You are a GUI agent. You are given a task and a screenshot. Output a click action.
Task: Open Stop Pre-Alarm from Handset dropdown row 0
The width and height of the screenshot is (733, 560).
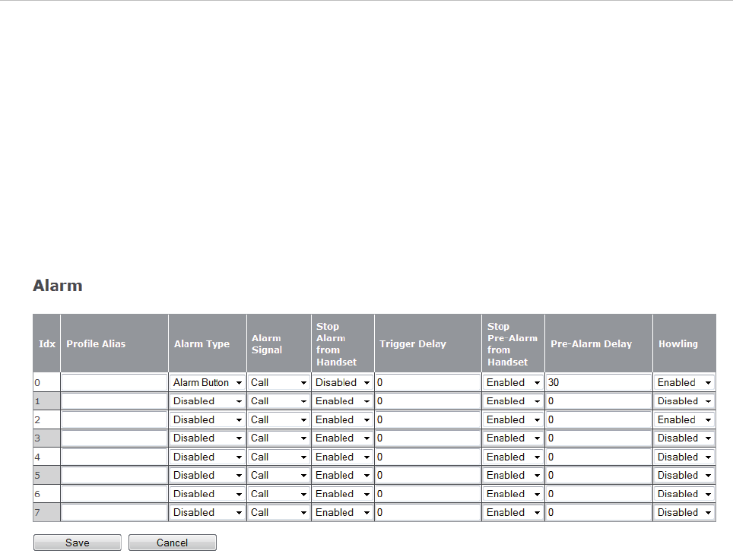513,382
